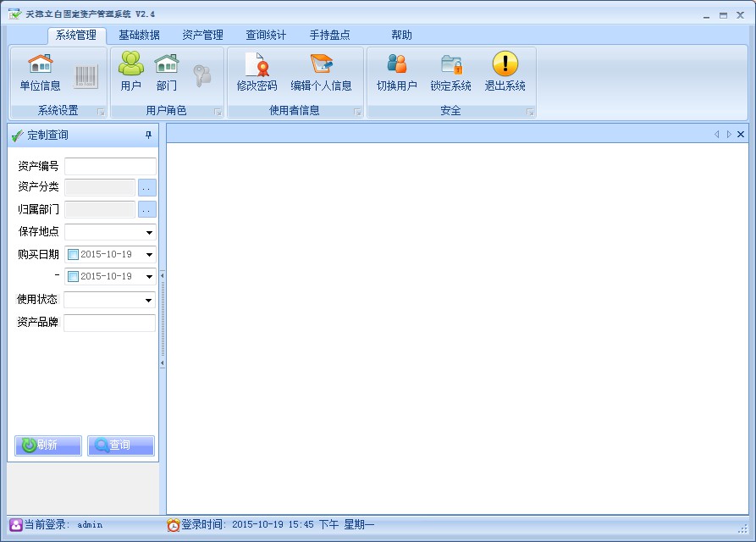Click the 用户 (users) icon
756x542 pixels.
[x=130, y=64]
